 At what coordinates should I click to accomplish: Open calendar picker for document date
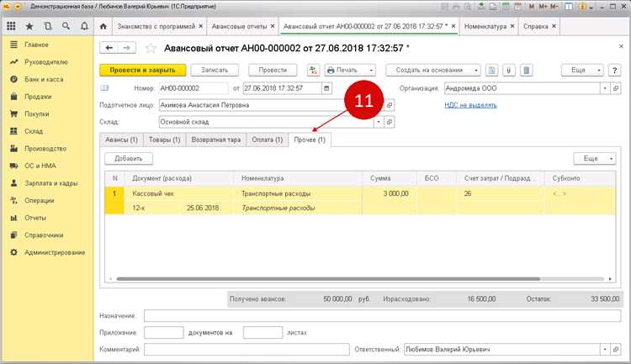click(326, 88)
